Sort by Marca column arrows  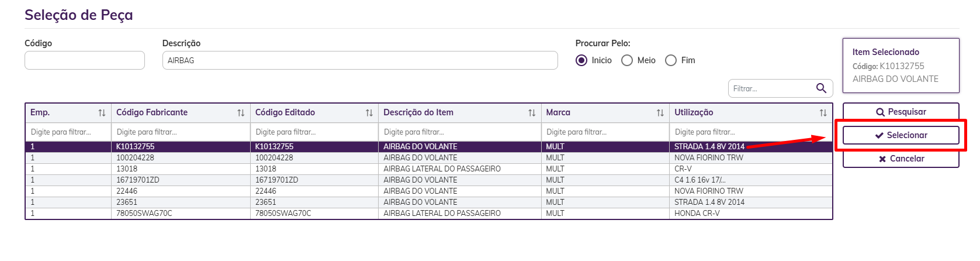(x=660, y=113)
